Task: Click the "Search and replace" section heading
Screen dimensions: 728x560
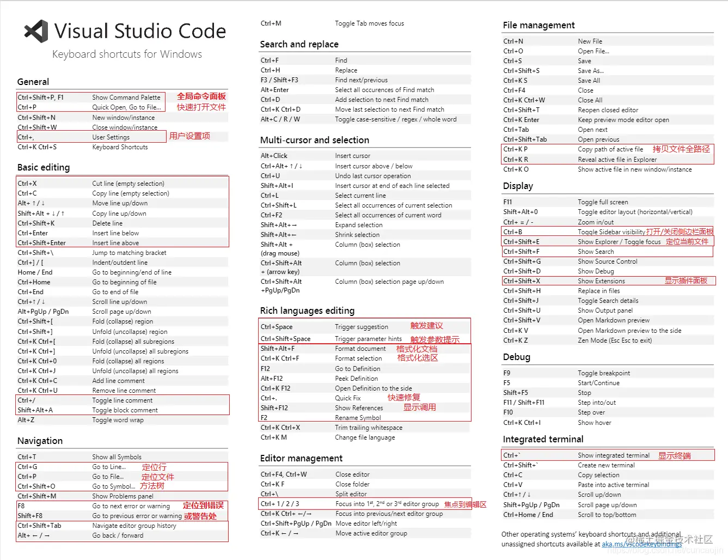Action: [299, 44]
